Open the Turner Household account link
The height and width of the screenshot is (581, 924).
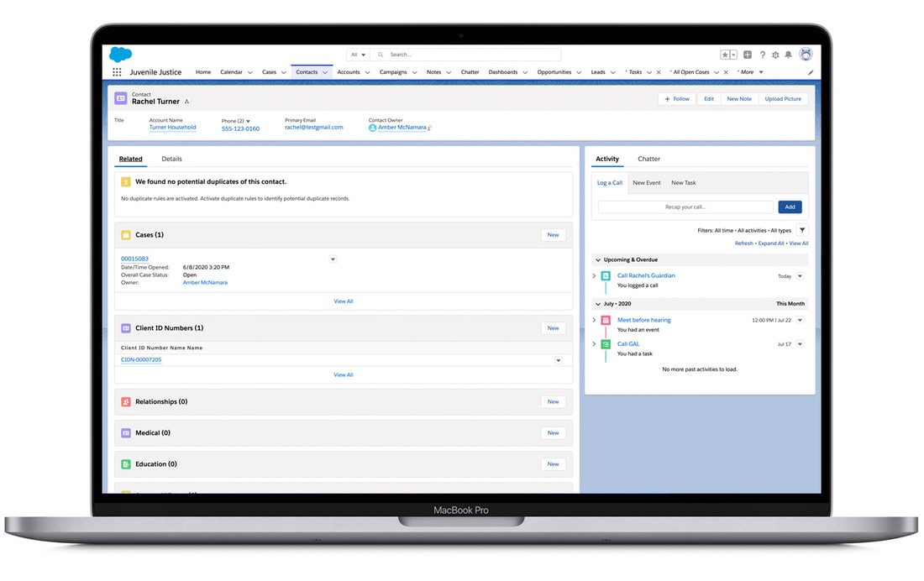[173, 128]
